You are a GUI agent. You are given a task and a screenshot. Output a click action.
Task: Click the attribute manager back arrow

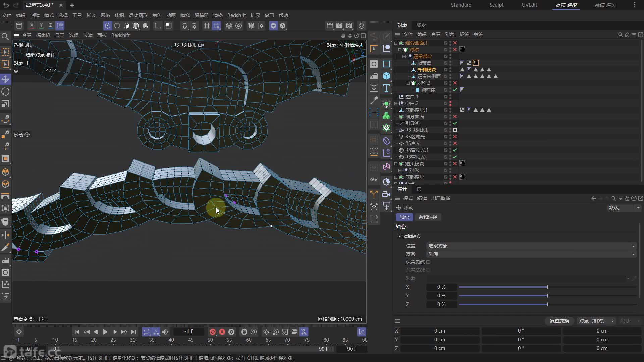tap(593, 198)
